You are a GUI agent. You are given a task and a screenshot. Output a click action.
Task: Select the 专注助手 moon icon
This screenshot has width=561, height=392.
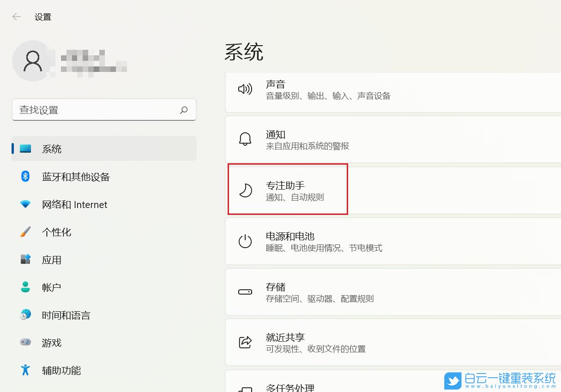pyautogui.click(x=245, y=190)
